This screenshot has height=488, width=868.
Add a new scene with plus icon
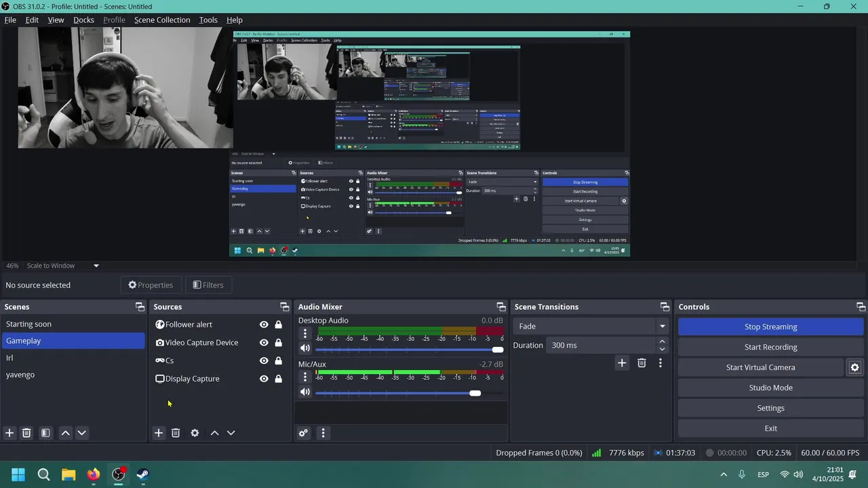[9, 432]
